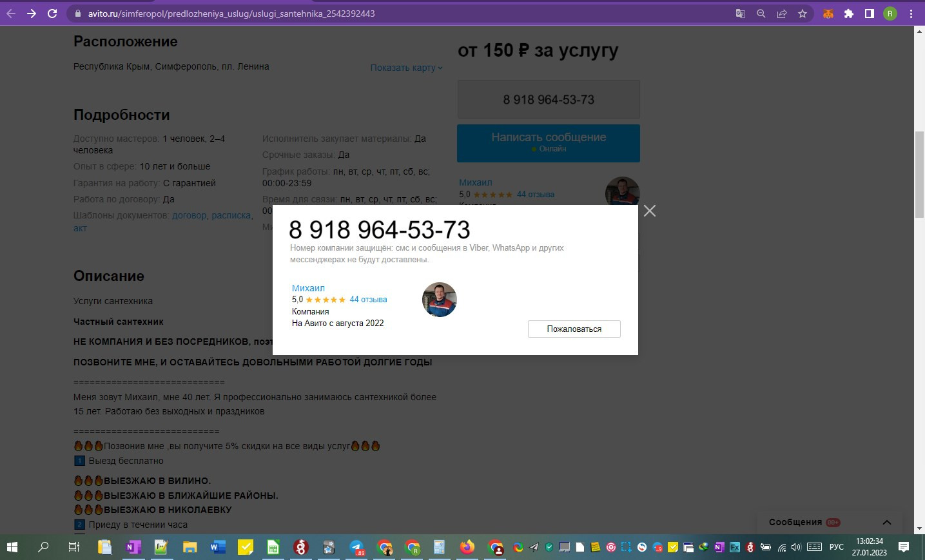
Task: Go forward with the browser forward arrow
Action: tap(32, 13)
